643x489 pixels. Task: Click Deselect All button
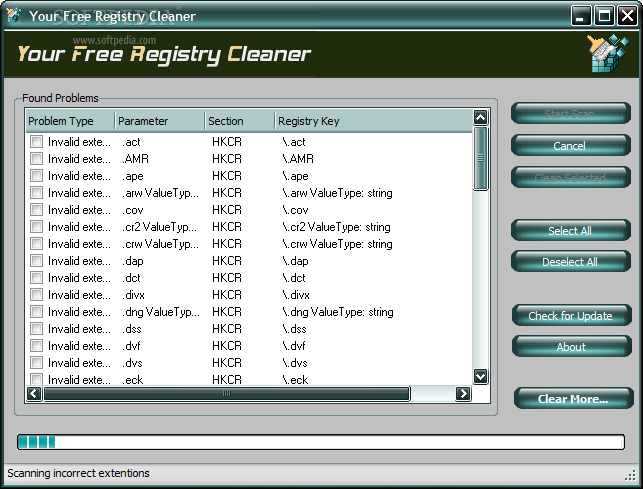coord(570,262)
